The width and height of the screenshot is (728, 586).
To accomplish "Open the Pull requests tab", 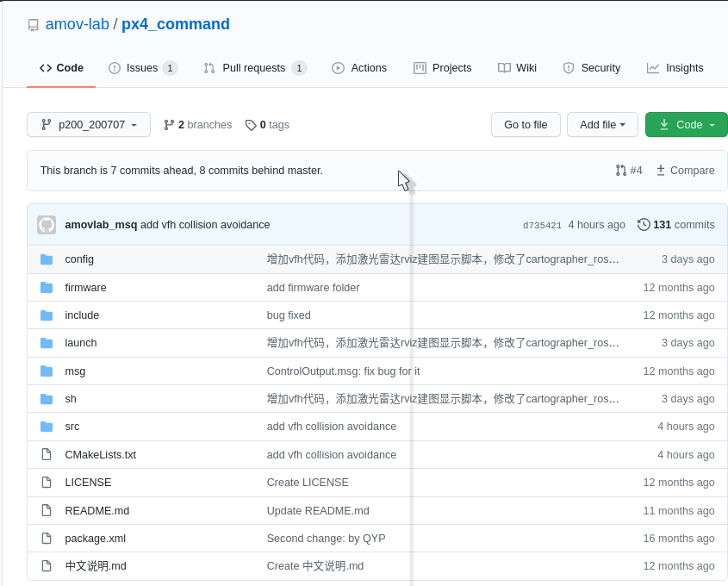I will tap(255, 68).
